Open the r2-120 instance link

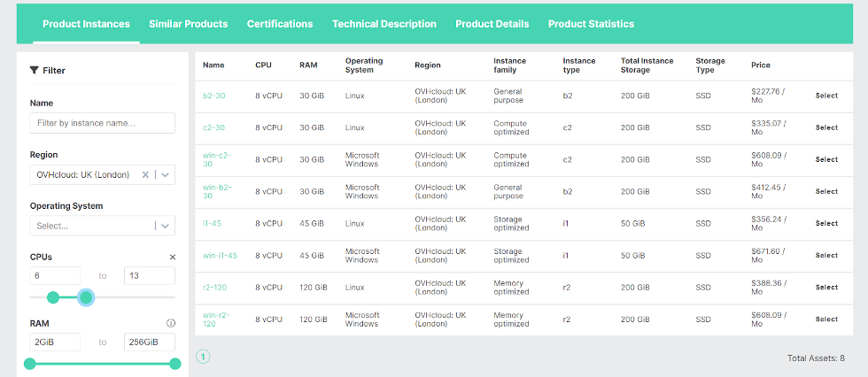(x=214, y=288)
